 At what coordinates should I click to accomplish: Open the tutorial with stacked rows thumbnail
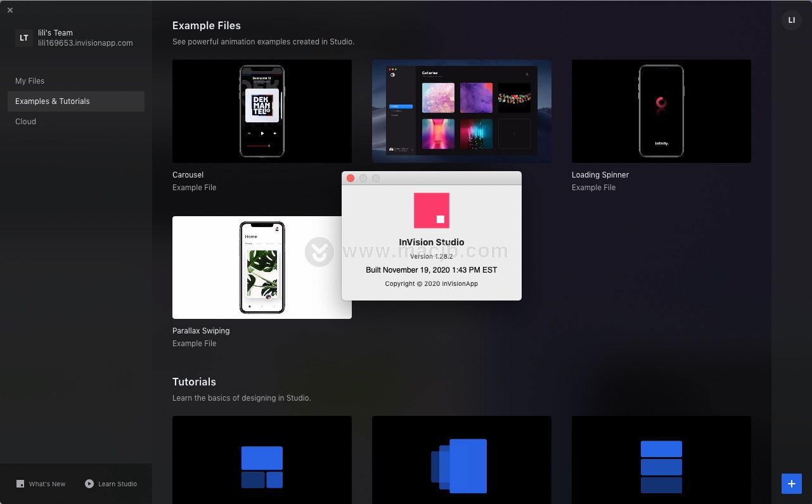[661, 460]
